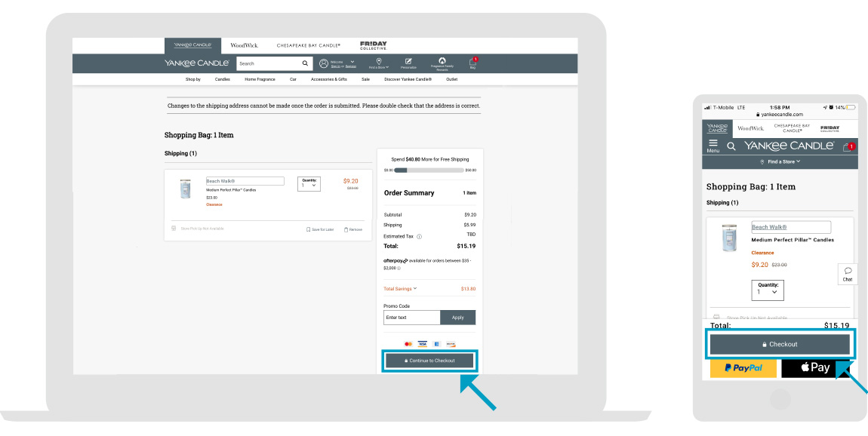Open the Discover Yankee Candle menu
This screenshot has height=436, width=868.
point(408,79)
